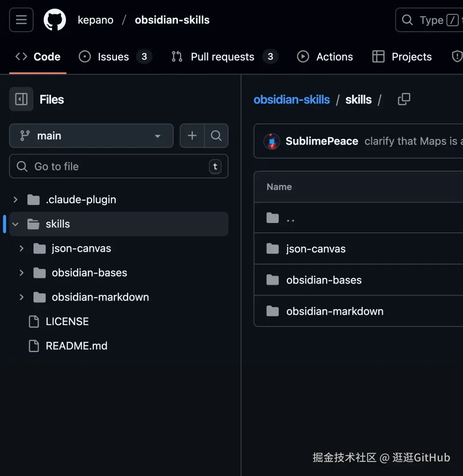463x476 pixels.
Task: Focus the Go to file field
Action: (119, 166)
